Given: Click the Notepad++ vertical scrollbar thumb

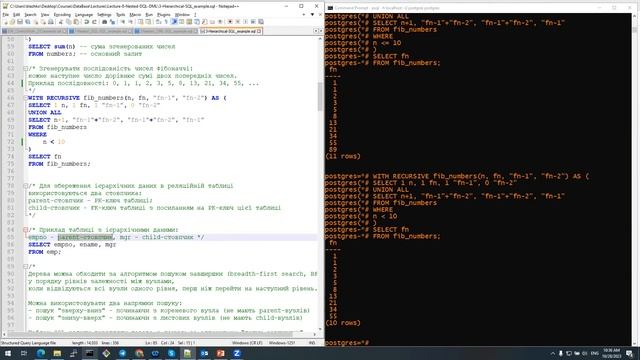Looking at the screenshot, I should [320, 96].
